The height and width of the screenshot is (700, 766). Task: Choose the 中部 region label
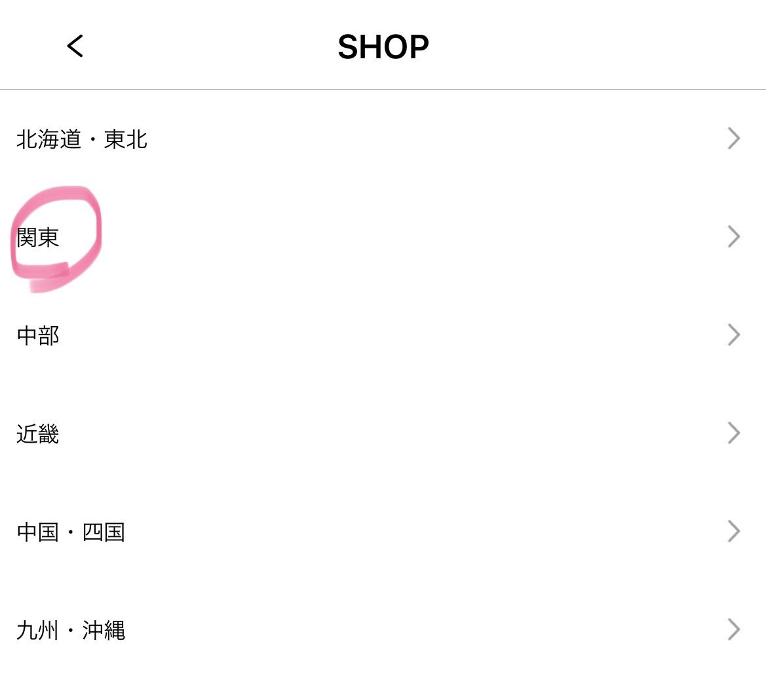click(x=38, y=335)
